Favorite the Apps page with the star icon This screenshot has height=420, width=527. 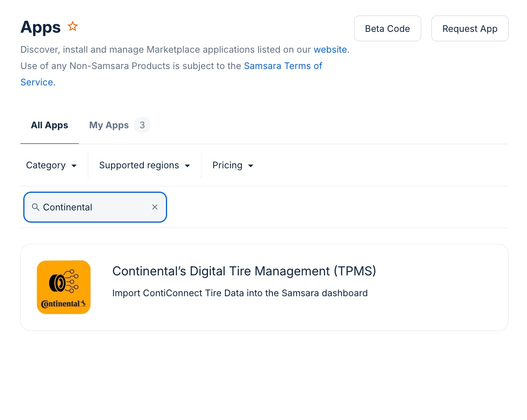click(73, 27)
